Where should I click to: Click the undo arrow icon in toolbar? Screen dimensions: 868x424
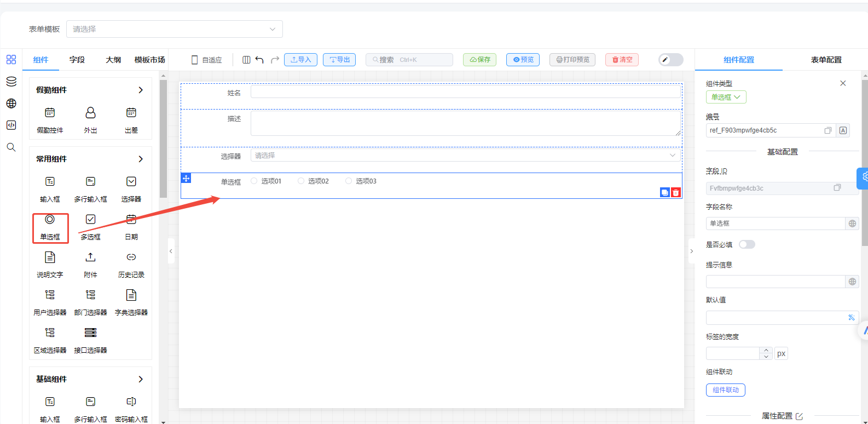[259, 60]
